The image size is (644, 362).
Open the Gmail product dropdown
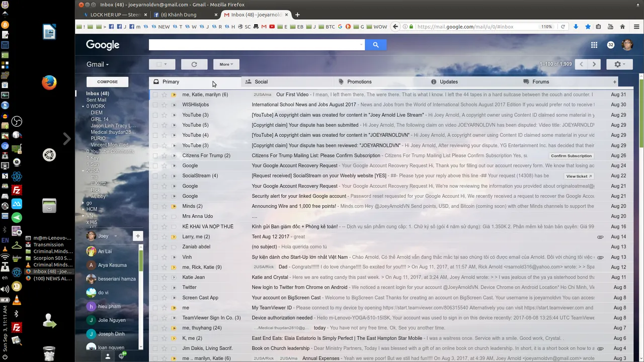[98, 64]
